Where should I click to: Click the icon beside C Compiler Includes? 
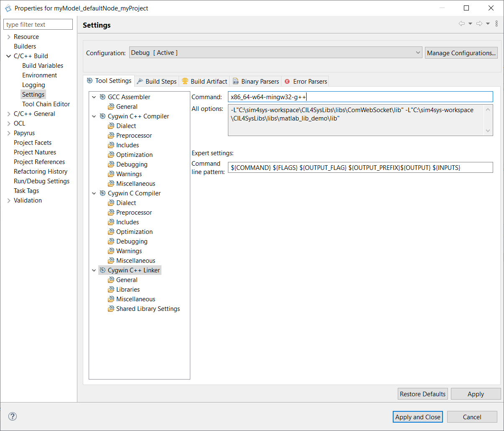pyautogui.click(x=111, y=222)
